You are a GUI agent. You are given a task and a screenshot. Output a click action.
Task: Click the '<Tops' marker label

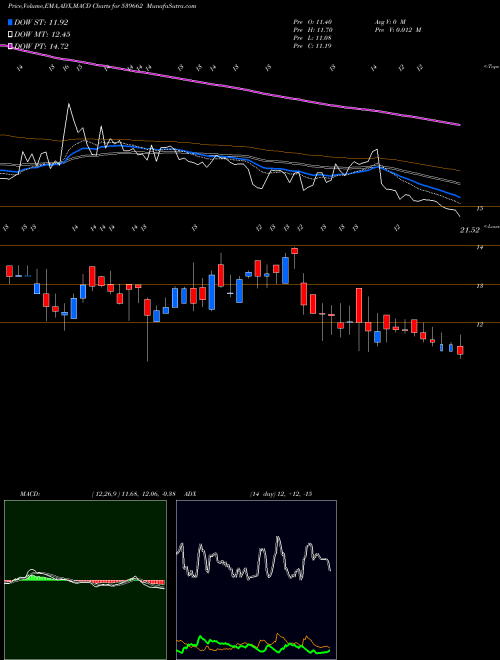point(491,67)
